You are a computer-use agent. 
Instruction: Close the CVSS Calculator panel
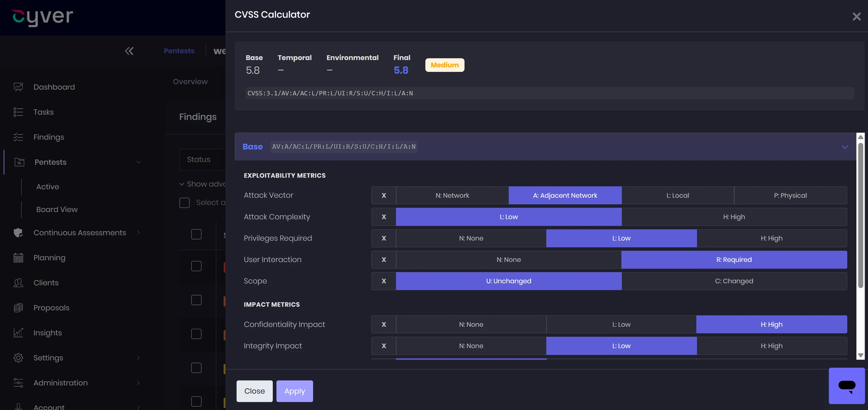(x=856, y=16)
